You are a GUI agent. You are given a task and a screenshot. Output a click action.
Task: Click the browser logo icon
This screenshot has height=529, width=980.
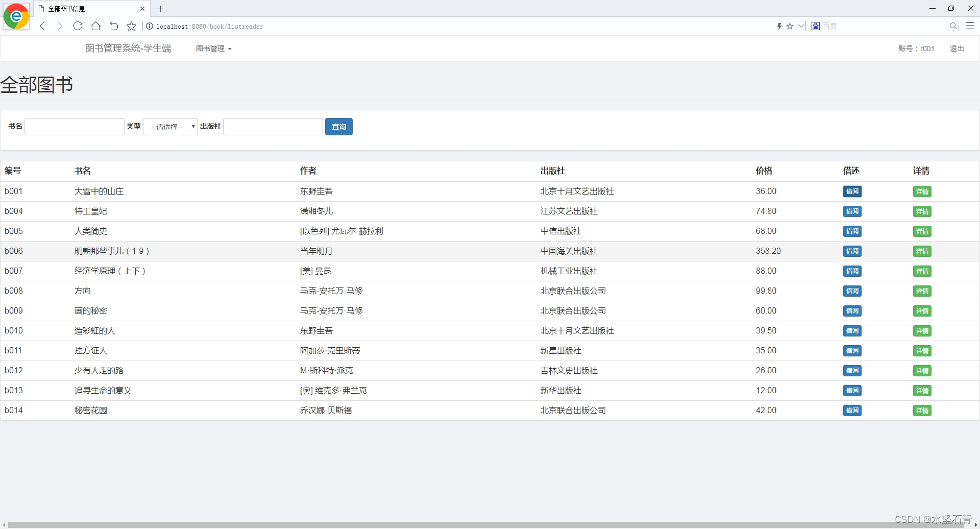coord(16,16)
